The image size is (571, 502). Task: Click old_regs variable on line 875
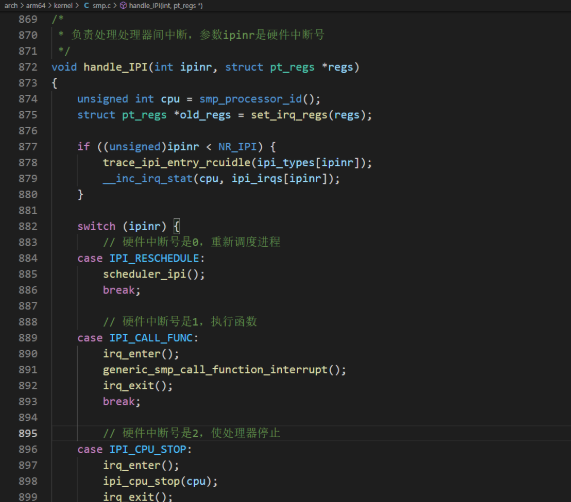coord(205,115)
